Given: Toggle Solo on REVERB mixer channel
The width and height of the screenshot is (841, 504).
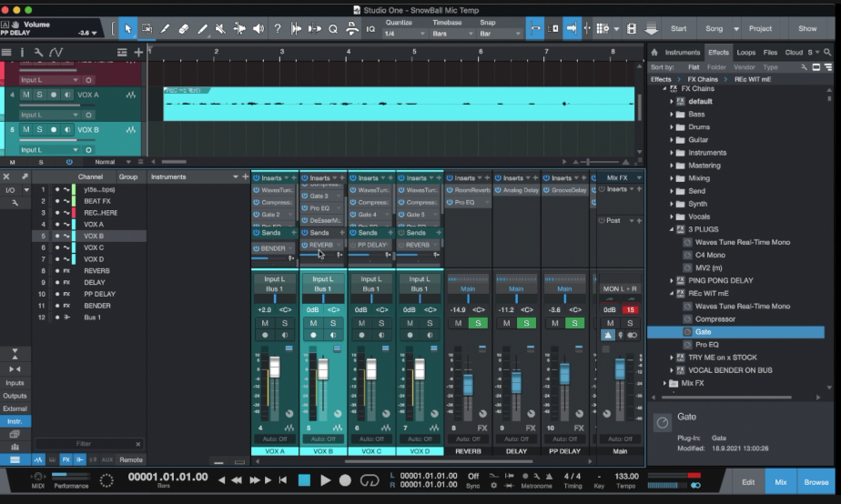Looking at the screenshot, I should 478,323.
